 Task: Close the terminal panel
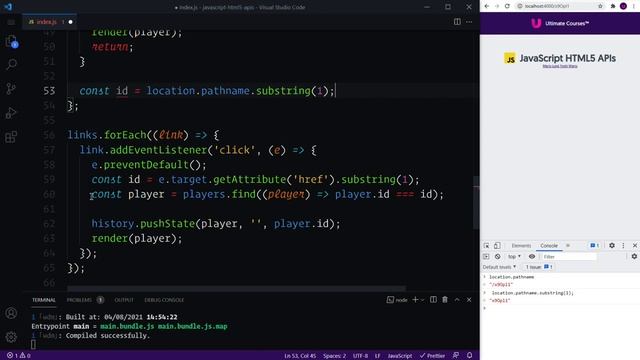pos(469,300)
